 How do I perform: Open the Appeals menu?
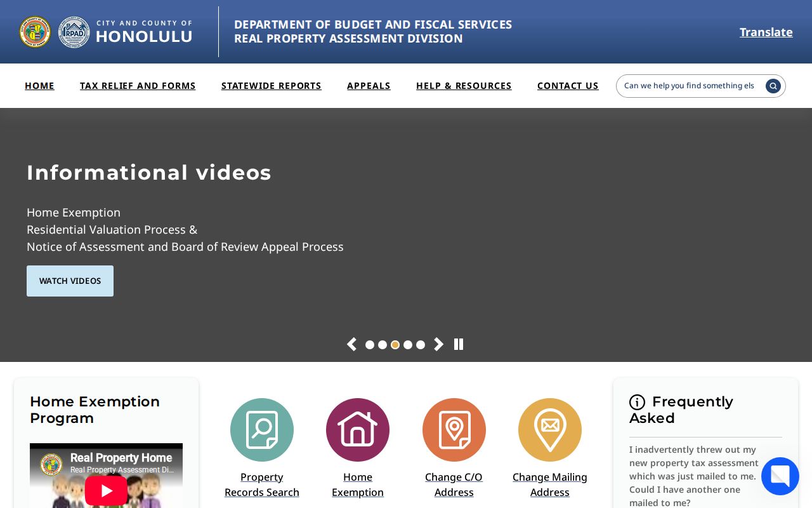tap(369, 86)
